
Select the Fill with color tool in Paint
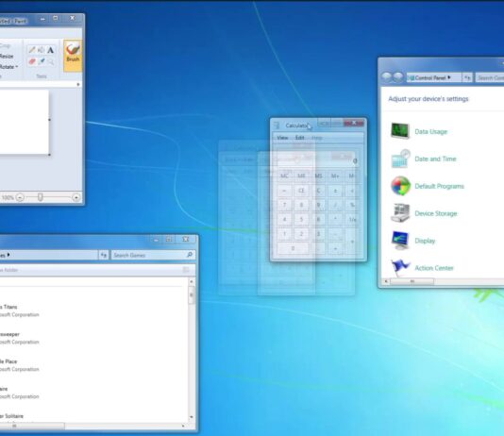42,50
